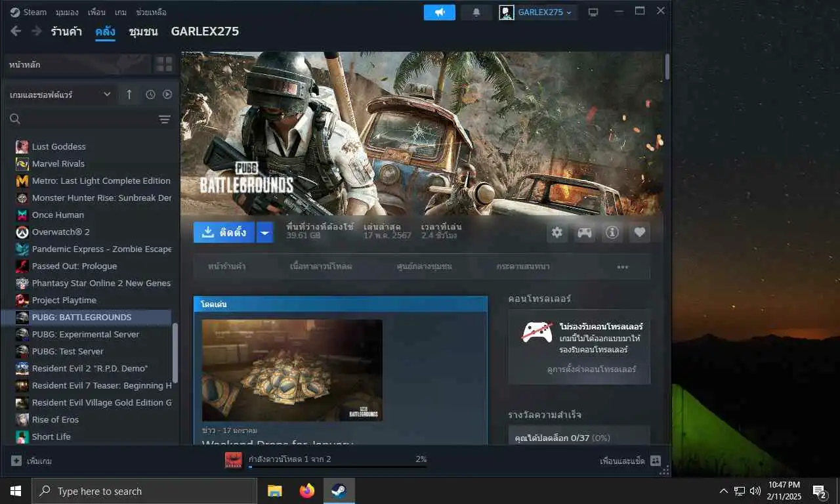Switch to Big Picture mode icon

(593, 12)
